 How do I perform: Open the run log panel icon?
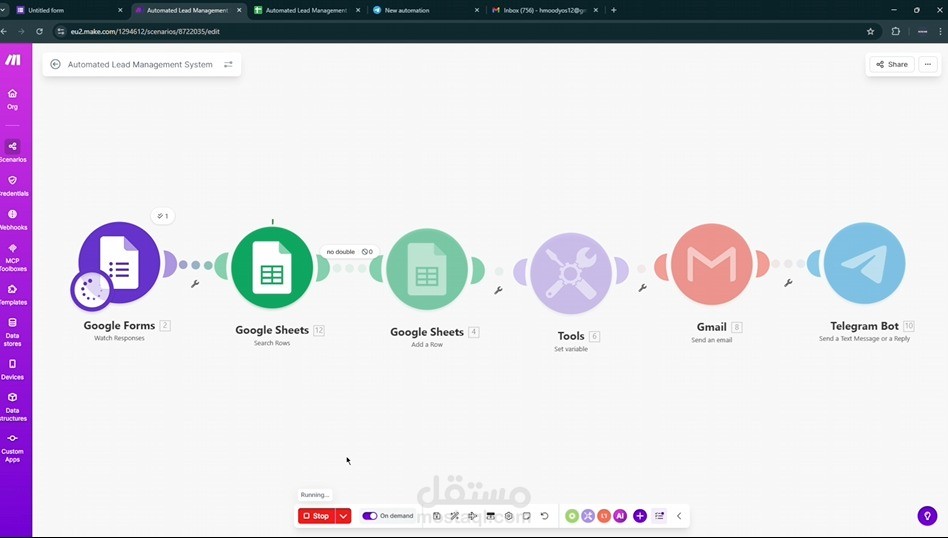659,516
